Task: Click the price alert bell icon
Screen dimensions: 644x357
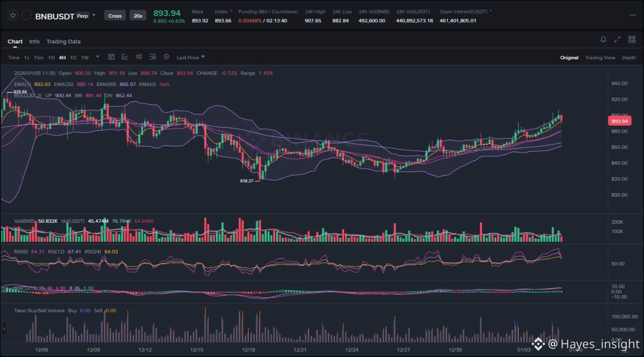Action: (x=603, y=40)
